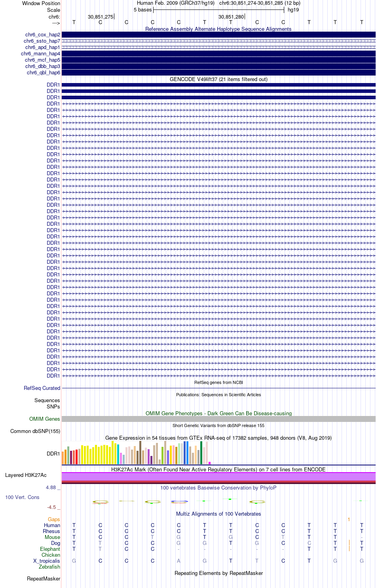Click the chr6_mann_hap4 alignment bar
The image size is (376, 588).
[x=218, y=54]
